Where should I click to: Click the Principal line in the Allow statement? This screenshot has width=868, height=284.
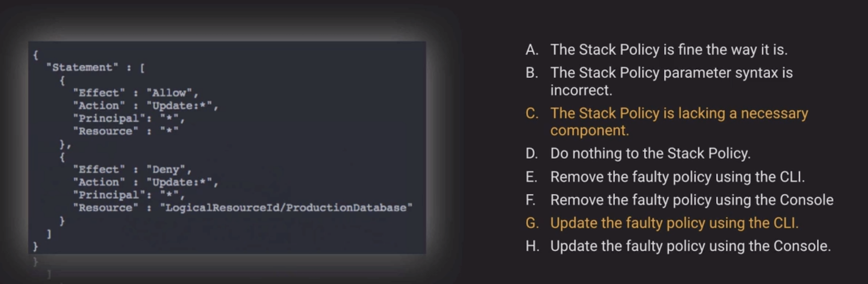pos(129,118)
